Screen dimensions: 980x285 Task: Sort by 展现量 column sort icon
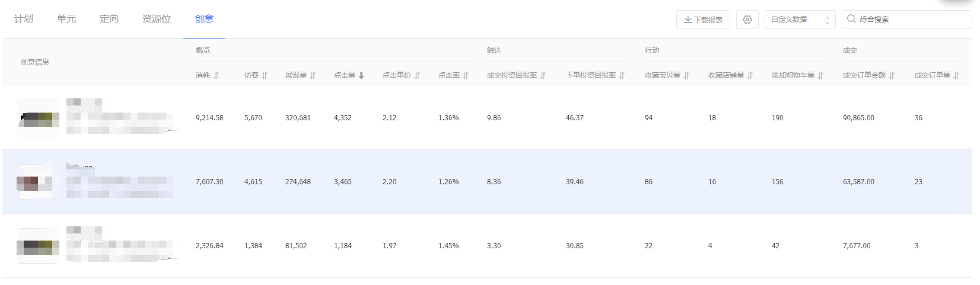pyautogui.click(x=313, y=75)
